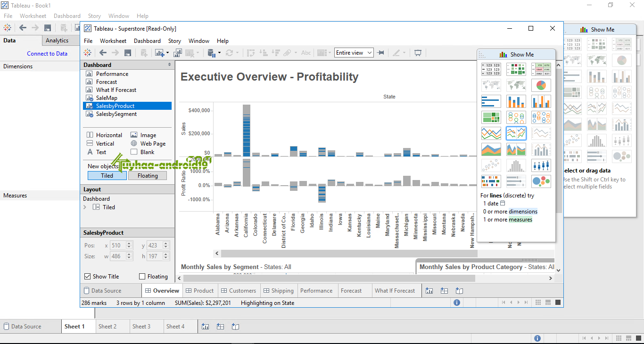Open new worksheet dropdown arrow in Superstore toolbar

coord(166,53)
